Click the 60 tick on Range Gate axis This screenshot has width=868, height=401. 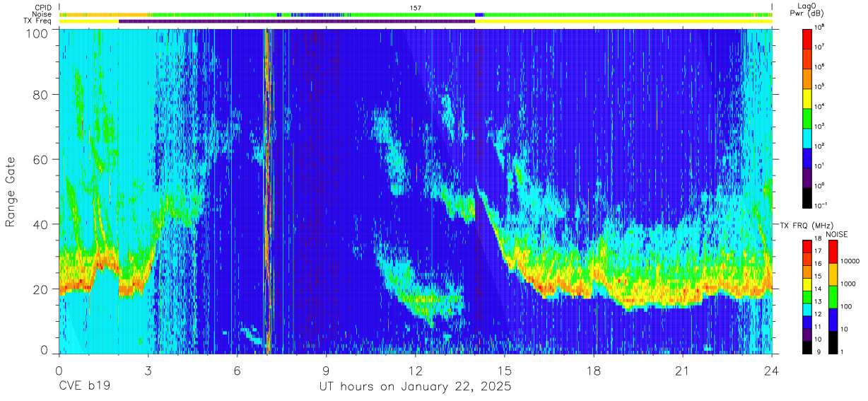point(42,160)
